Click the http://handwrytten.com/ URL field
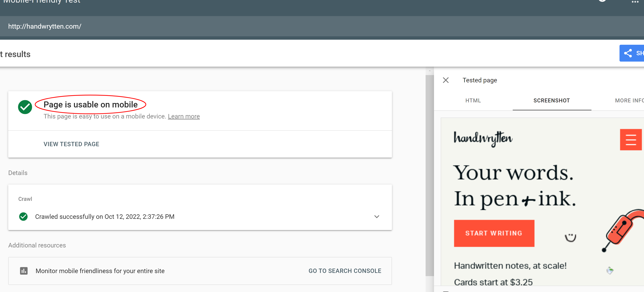The image size is (644, 292). 45,26
